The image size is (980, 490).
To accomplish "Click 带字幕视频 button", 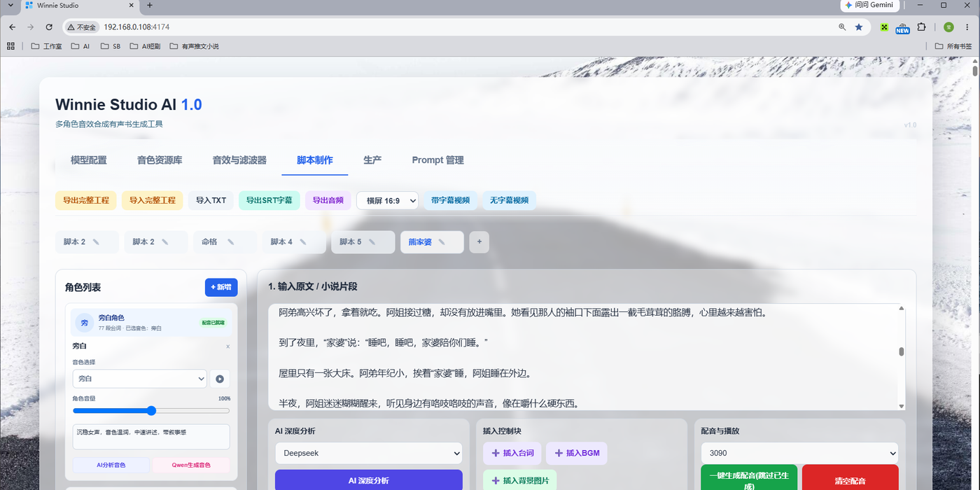I will (451, 200).
